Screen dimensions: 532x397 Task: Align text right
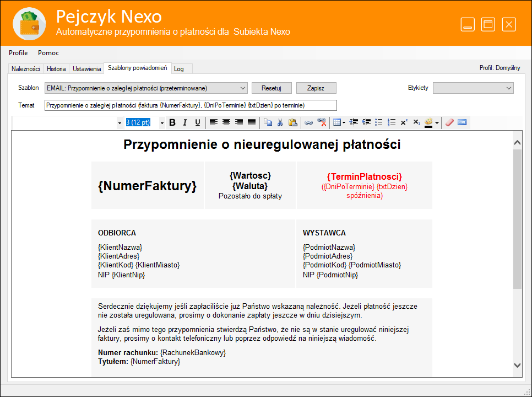coord(239,122)
